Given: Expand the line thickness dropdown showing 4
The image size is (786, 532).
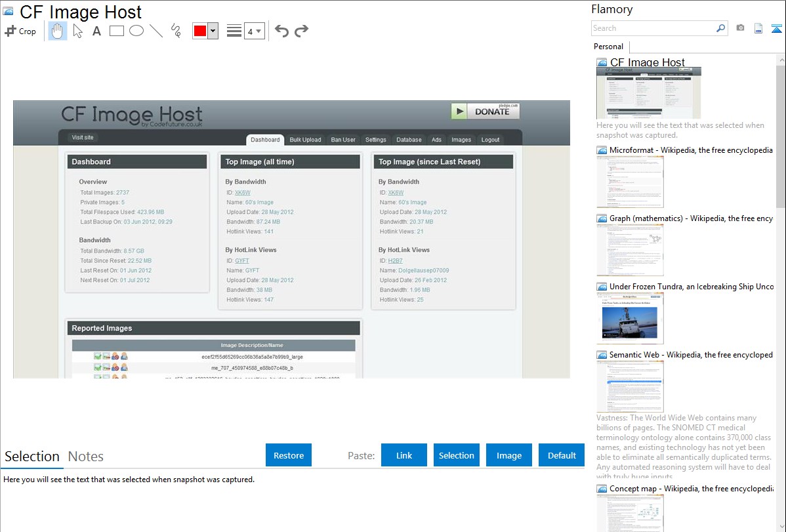Looking at the screenshot, I should click(254, 31).
